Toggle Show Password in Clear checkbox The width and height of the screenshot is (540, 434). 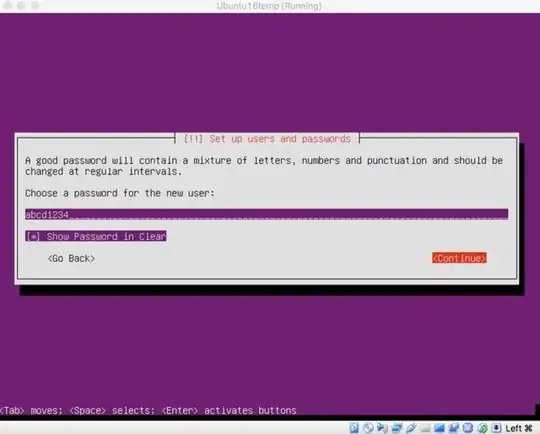[x=96, y=236]
